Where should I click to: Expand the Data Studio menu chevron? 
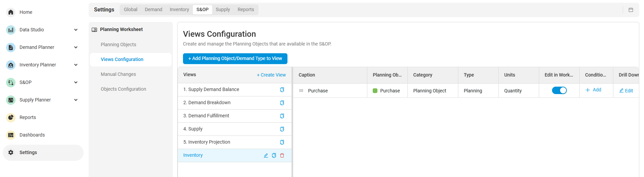pos(76,30)
